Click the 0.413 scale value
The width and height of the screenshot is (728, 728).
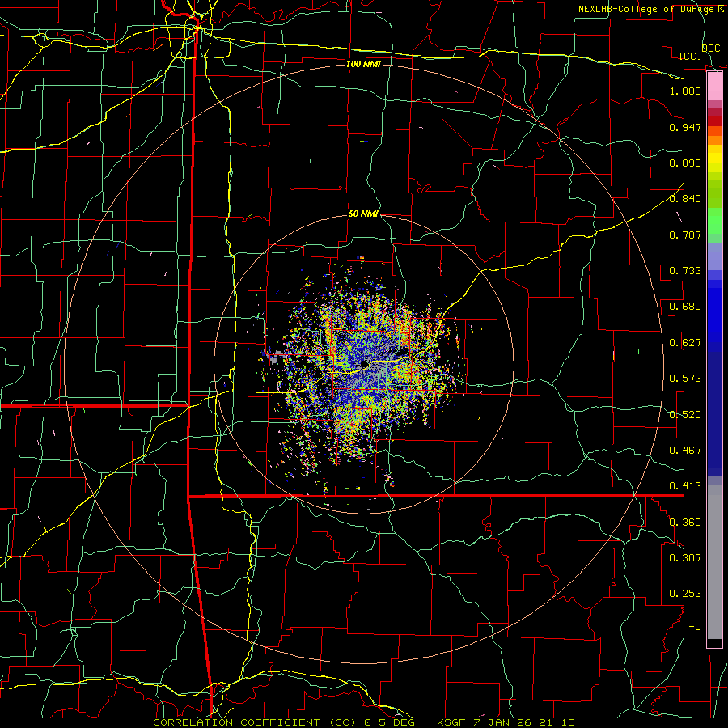click(x=685, y=486)
